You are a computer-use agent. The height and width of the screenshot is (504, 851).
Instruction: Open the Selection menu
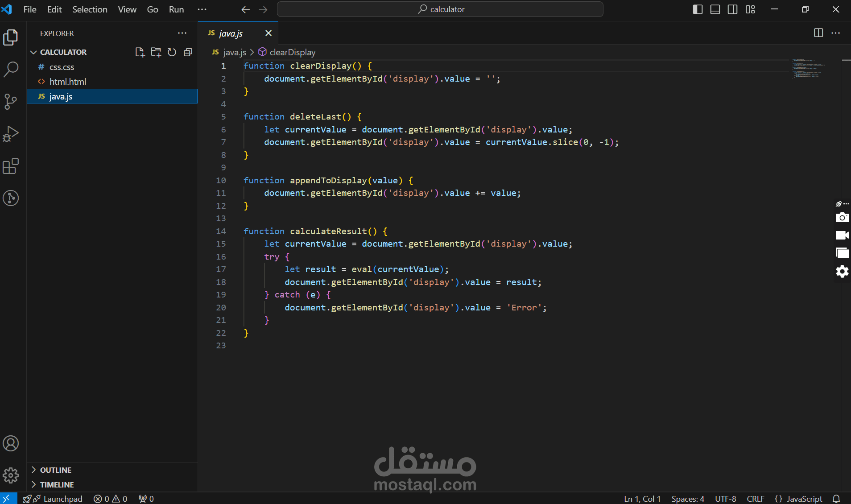[x=90, y=9]
